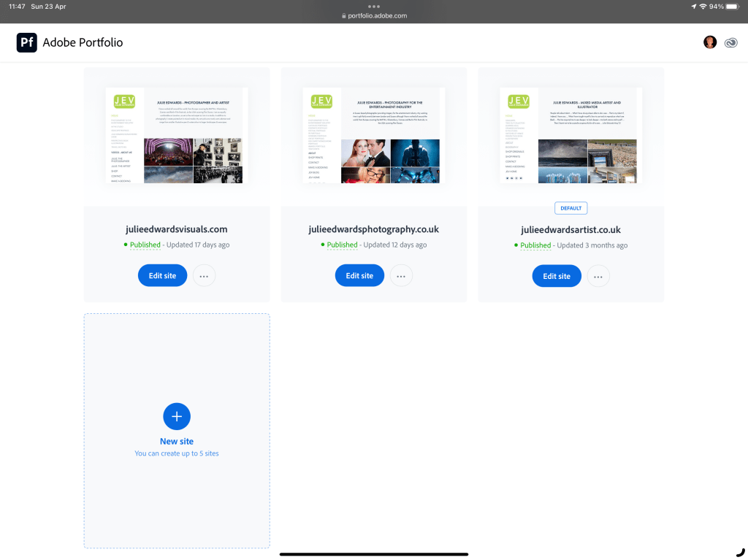Tap the three-dot multitasking menu at top

click(374, 6)
